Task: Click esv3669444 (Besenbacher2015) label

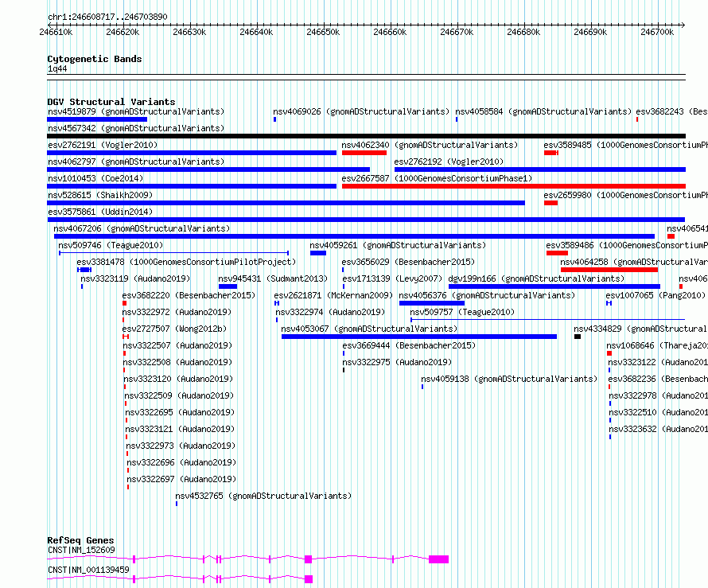Action: point(409,345)
